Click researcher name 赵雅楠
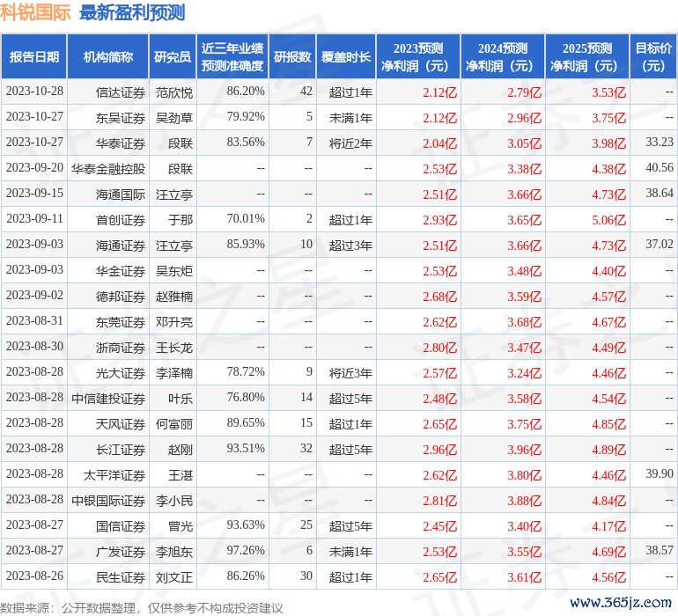The height and width of the screenshot is (616, 678). 174,296
